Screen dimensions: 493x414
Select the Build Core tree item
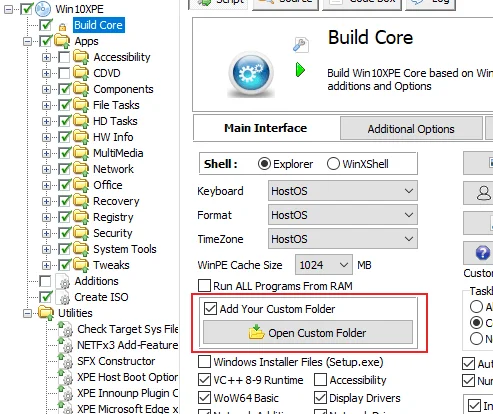99,25
